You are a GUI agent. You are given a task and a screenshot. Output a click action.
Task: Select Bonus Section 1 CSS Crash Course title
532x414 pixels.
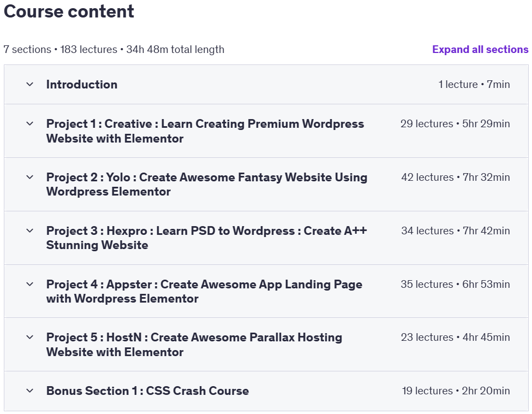tap(147, 391)
